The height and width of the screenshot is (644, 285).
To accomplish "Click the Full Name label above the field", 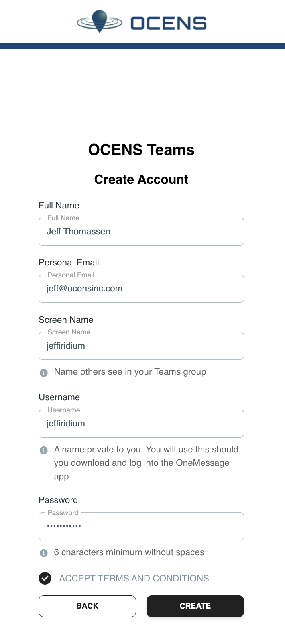I will pyautogui.click(x=59, y=205).
